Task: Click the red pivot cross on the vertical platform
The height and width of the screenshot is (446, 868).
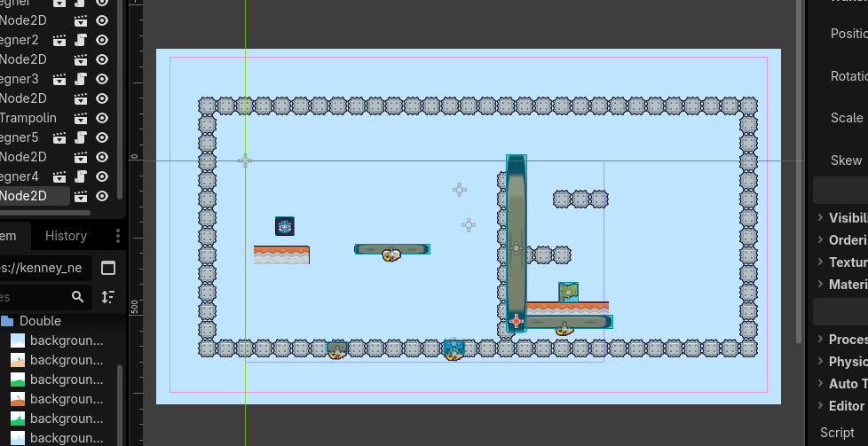Action: [516, 321]
